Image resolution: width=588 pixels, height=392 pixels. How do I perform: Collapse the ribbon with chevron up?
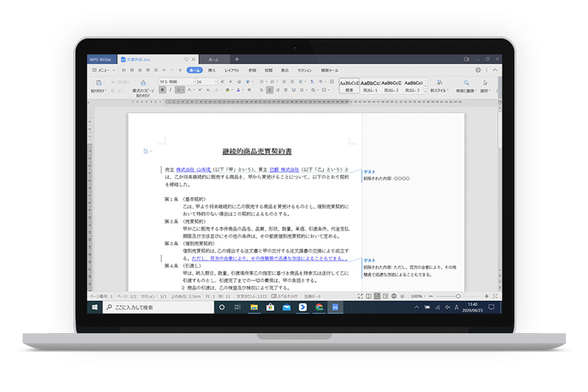point(495,70)
